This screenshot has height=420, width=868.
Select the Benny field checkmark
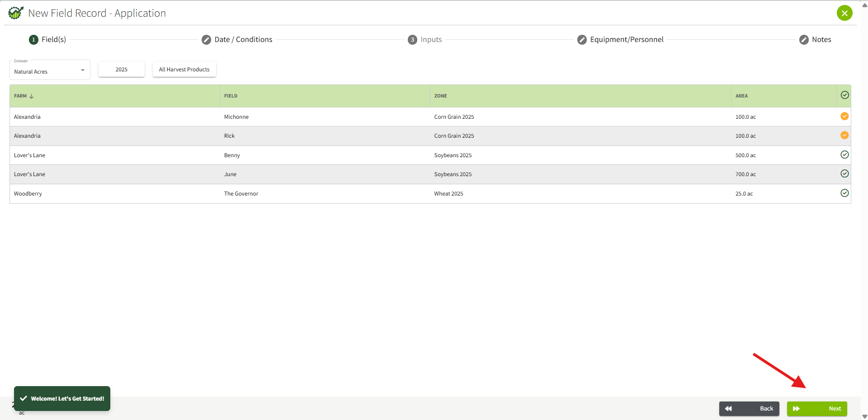(x=844, y=155)
